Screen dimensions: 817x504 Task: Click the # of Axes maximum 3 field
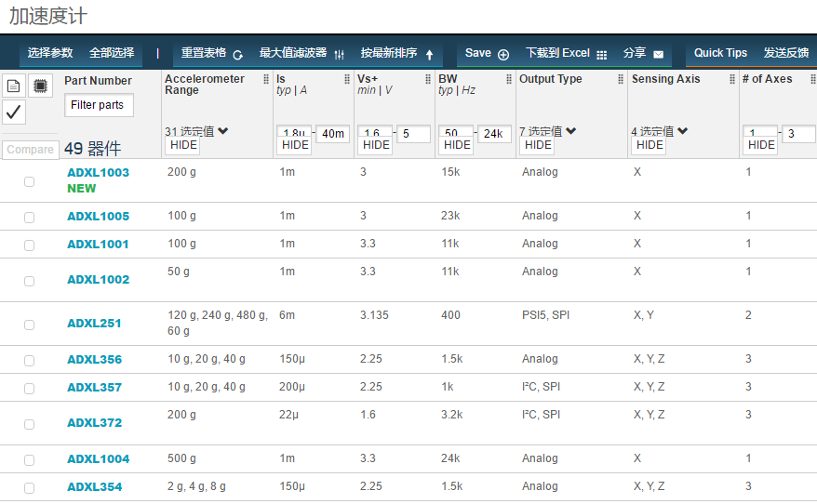click(798, 133)
